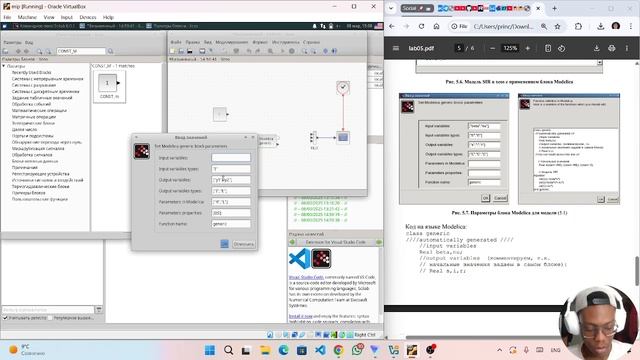The height and width of the screenshot is (360, 640).
Task: Cancel the Modelica parameters dialog
Action: 243,244
